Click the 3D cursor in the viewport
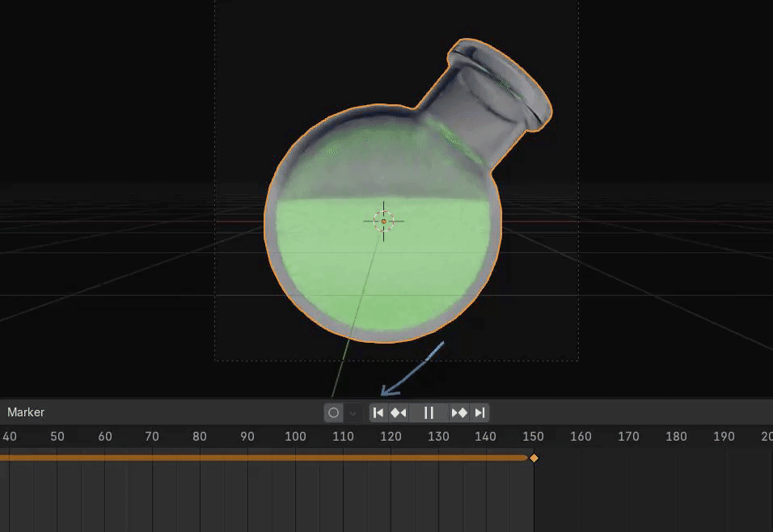The height and width of the screenshot is (532, 773). tap(383, 220)
